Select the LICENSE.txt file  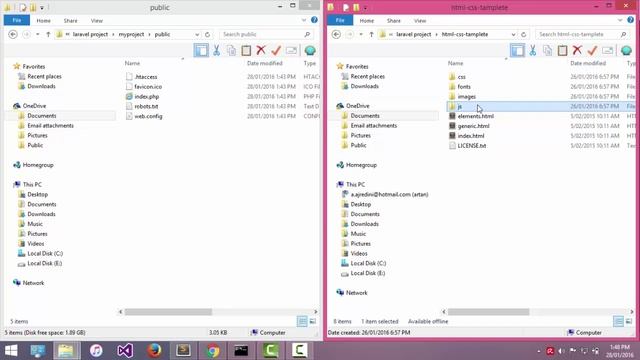pyautogui.click(x=472, y=146)
